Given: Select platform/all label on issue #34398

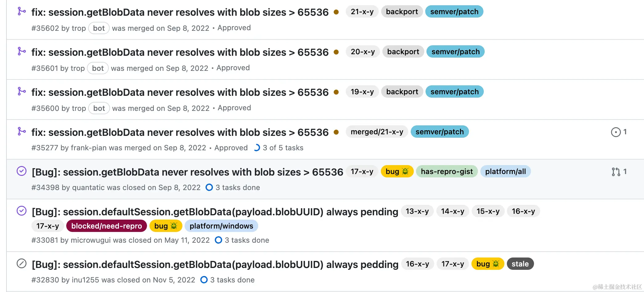Looking at the screenshot, I should tap(505, 172).
